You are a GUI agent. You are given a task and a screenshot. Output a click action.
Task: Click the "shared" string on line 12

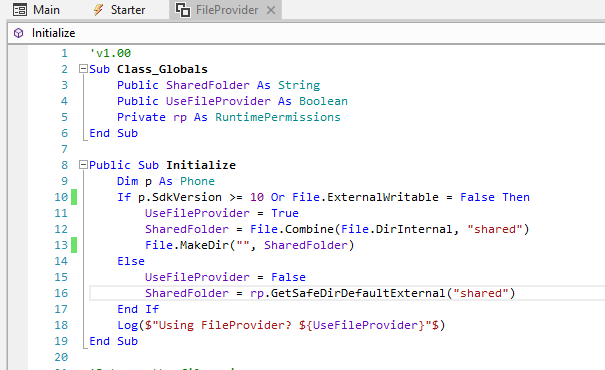coord(495,229)
